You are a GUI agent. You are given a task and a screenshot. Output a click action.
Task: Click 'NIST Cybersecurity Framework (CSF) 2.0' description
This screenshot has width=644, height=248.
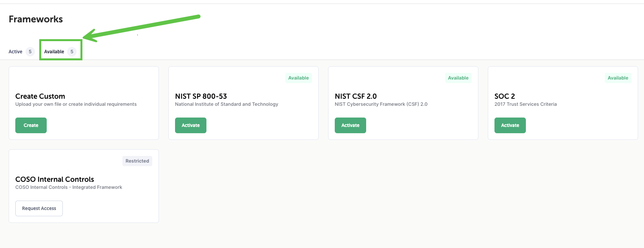381,104
